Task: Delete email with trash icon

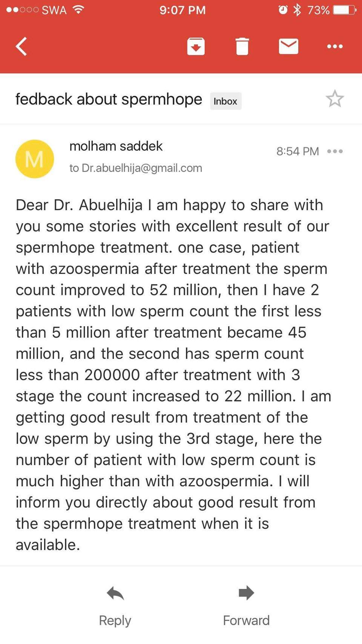Action: pos(242,46)
